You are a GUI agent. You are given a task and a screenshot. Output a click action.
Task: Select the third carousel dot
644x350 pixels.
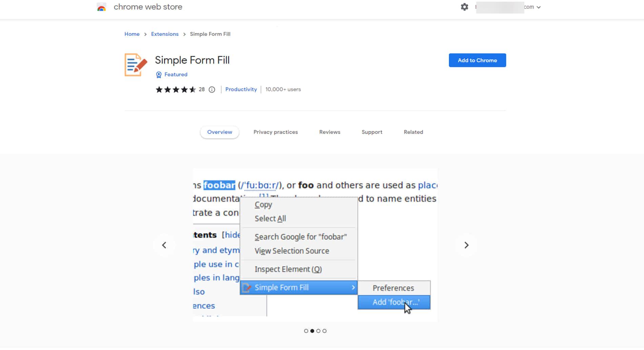click(319, 331)
